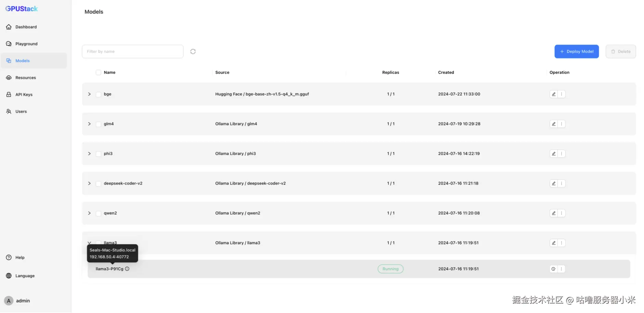Expand the qwen2 model row
The image size is (644, 313).
(89, 213)
